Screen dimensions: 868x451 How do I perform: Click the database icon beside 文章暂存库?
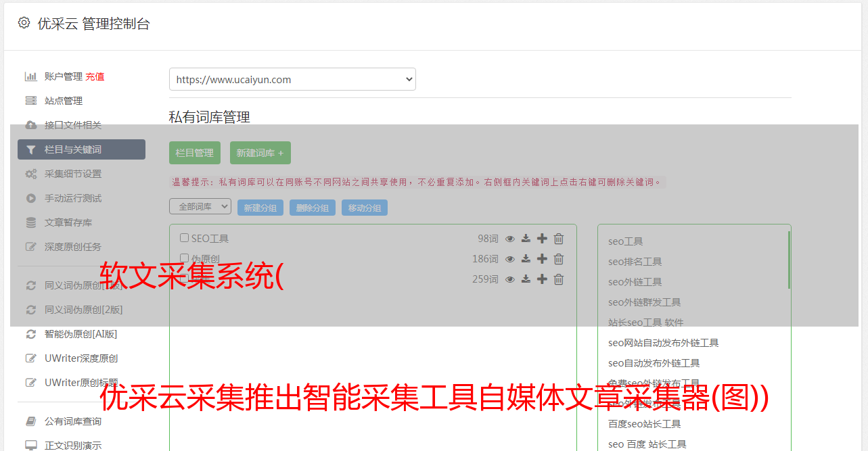pos(30,222)
